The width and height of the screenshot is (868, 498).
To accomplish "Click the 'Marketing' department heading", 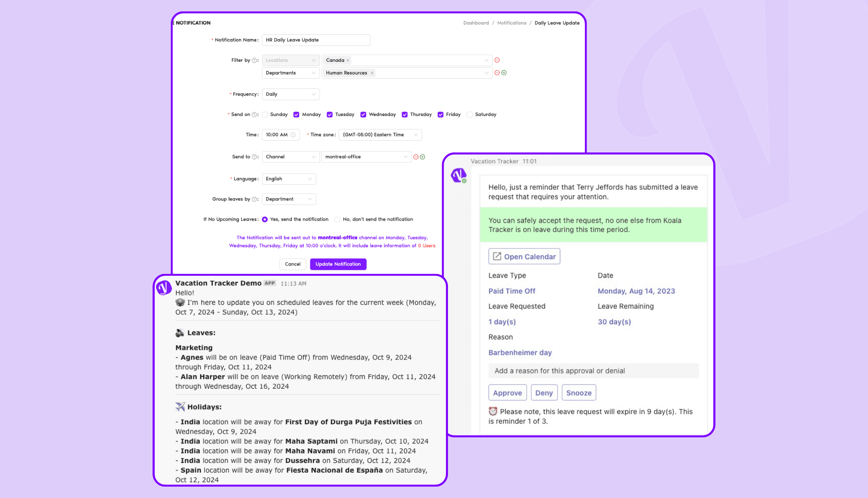I will pos(194,348).
